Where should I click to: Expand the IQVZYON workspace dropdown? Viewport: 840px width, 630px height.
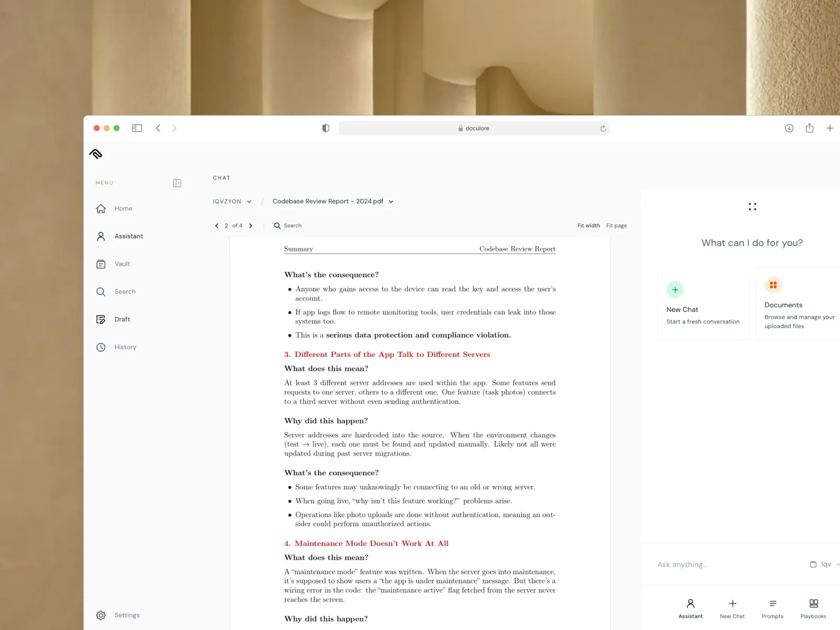(x=232, y=202)
